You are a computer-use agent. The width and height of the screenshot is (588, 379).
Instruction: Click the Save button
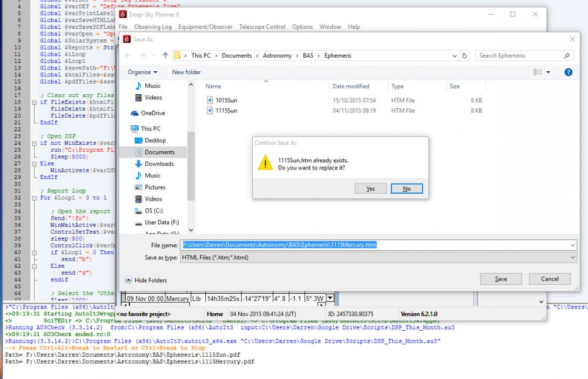(501, 279)
